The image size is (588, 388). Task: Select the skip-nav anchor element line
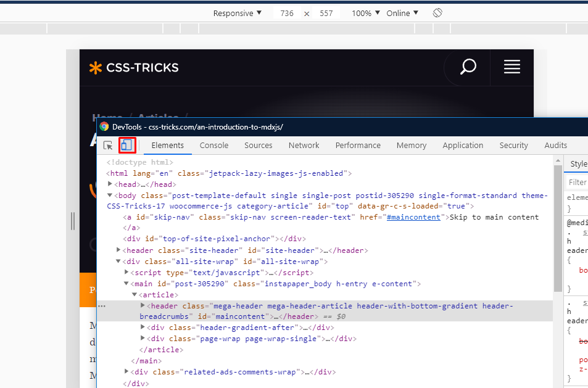click(331, 222)
